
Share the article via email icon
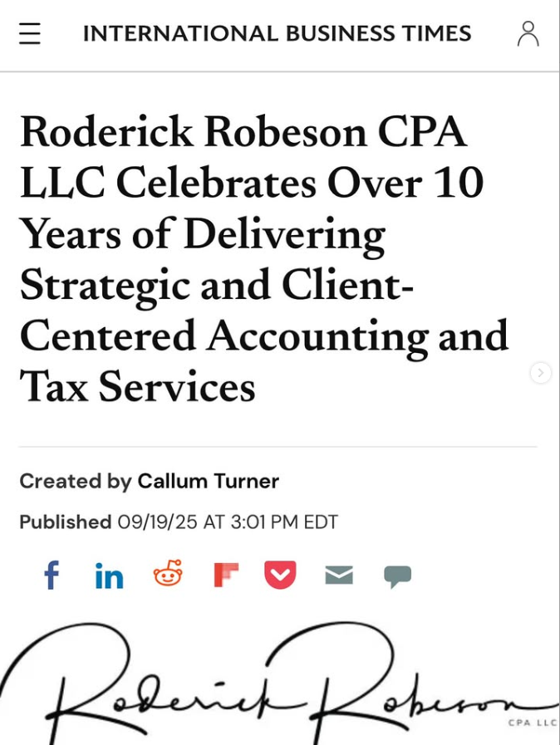click(x=339, y=575)
